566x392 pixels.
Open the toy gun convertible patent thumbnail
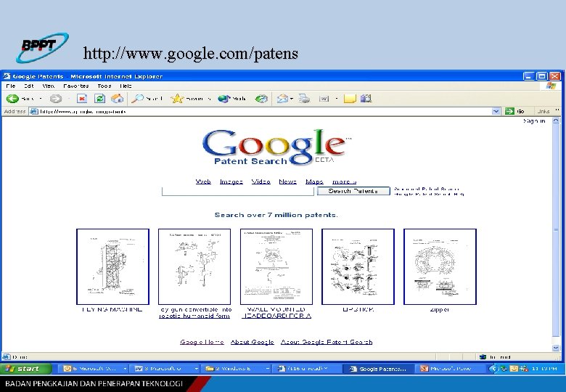pos(194,266)
